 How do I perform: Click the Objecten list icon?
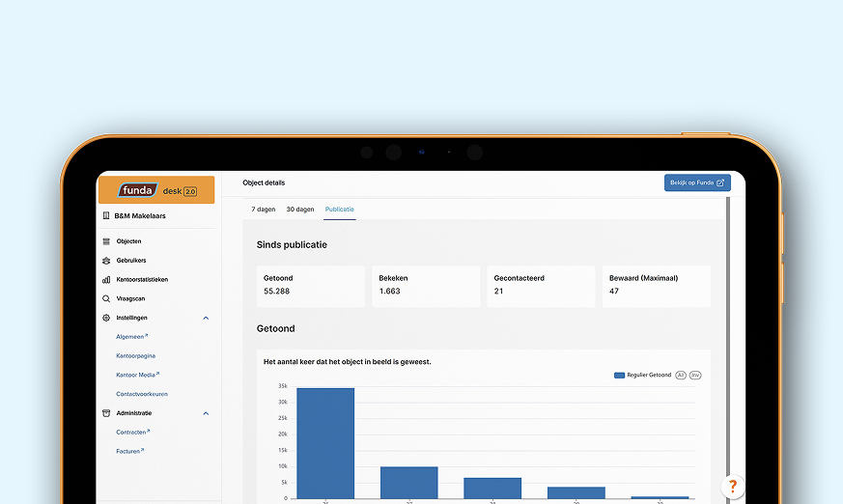[106, 241]
